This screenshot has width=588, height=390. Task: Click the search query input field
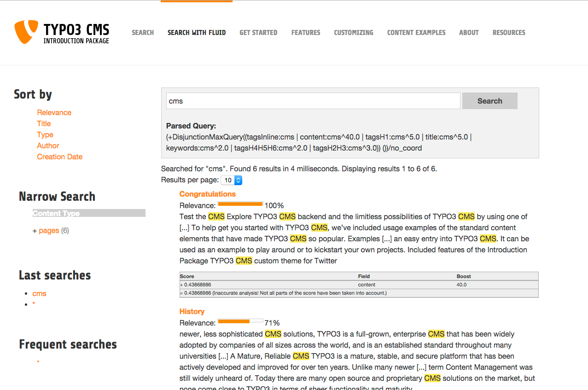pos(313,101)
